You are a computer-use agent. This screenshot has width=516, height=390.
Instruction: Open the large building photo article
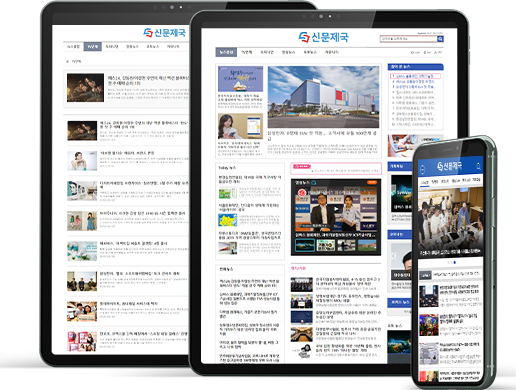click(323, 97)
